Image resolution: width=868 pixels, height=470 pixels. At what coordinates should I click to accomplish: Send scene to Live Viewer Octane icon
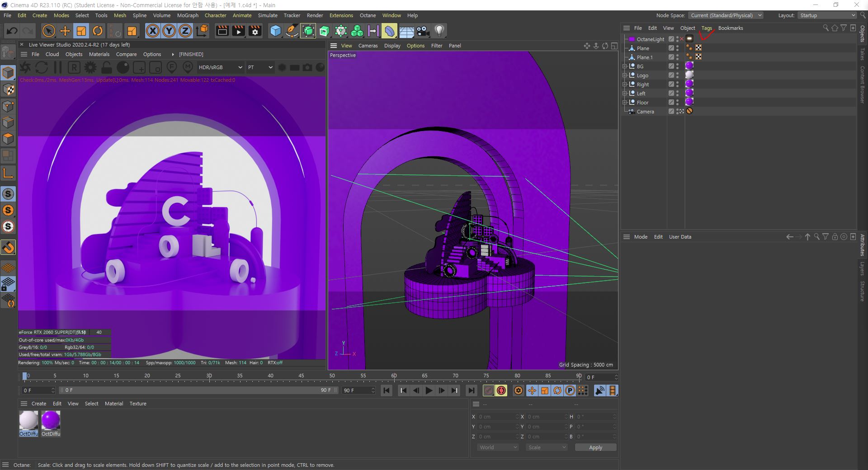point(25,67)
